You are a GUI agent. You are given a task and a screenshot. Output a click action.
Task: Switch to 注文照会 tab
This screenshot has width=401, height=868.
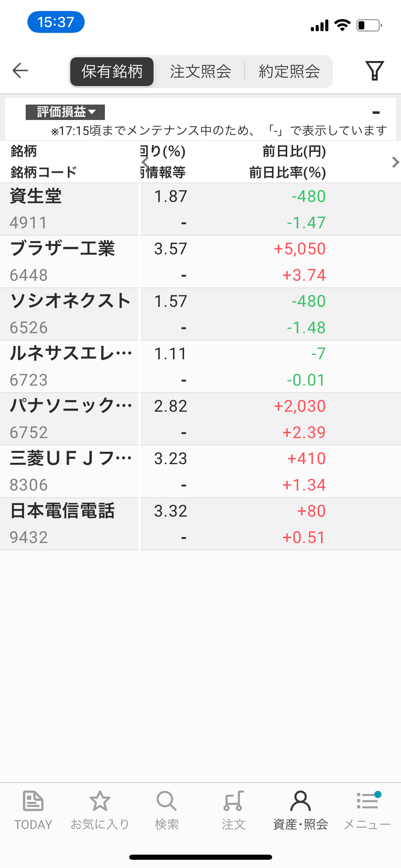point(200,71)
